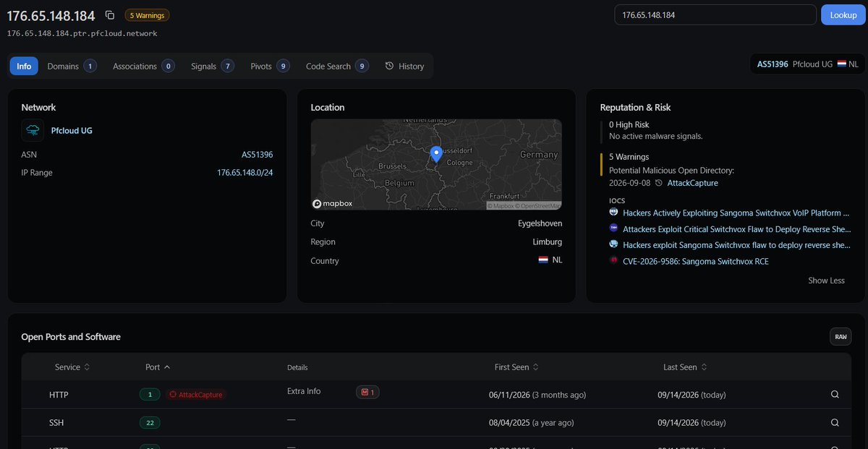The width and height of the screenshot is (868, 449).
Task: Switch to the Domains tab
Action: (72, 66)
